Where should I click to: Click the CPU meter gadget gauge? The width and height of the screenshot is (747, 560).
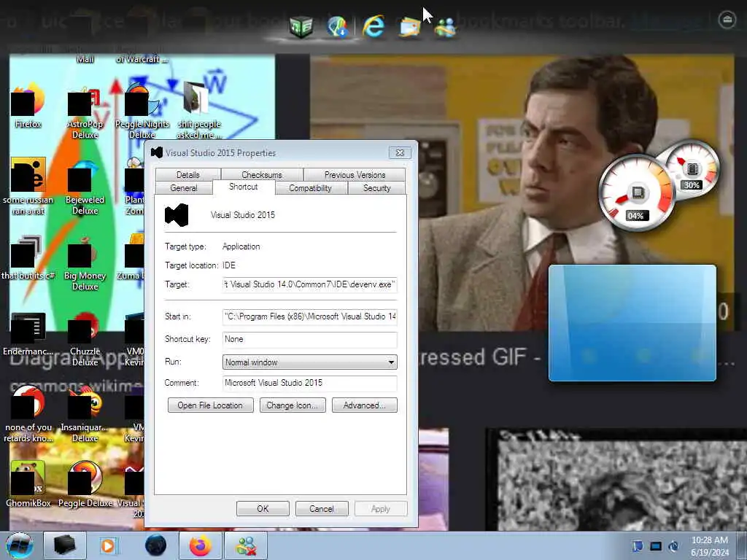637,193
